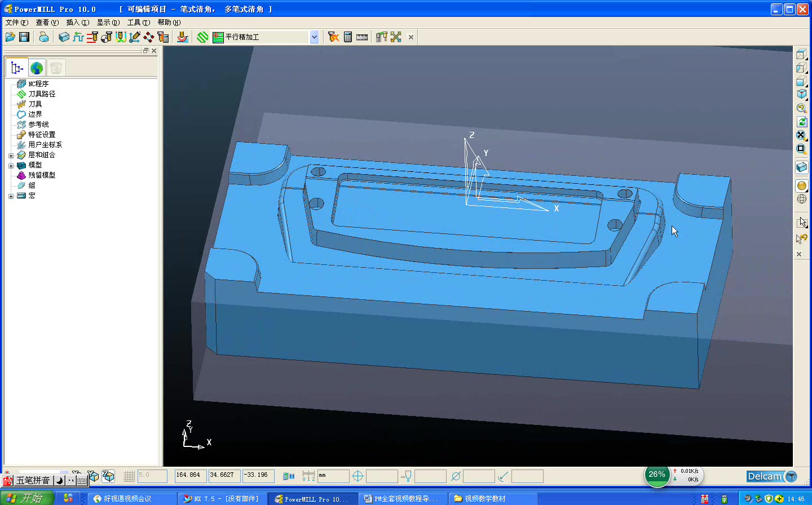Toggle wireframe globe view icon
The width and height of the screenshot is (812, 505).
pos(801,199)
